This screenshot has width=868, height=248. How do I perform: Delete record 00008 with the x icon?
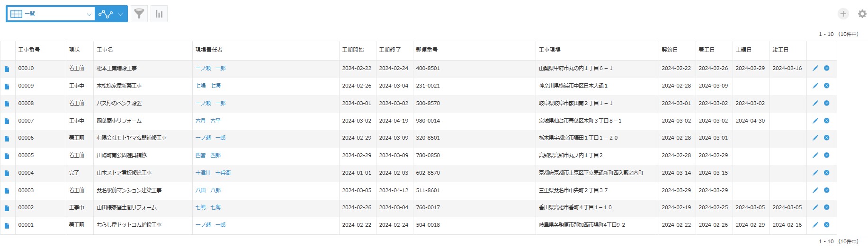[827, 103]
